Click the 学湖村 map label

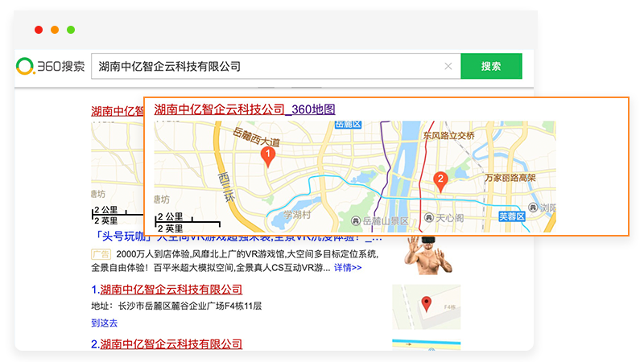(297, 215)
